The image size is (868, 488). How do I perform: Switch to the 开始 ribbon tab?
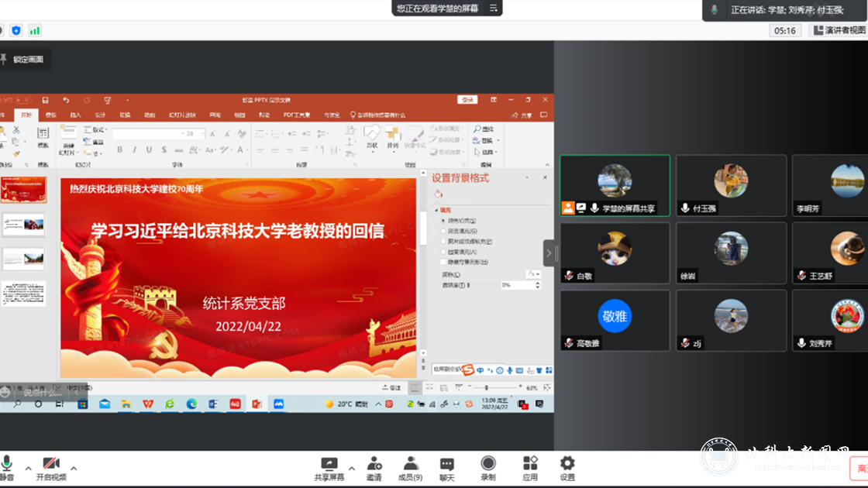[x=26, y=115]
